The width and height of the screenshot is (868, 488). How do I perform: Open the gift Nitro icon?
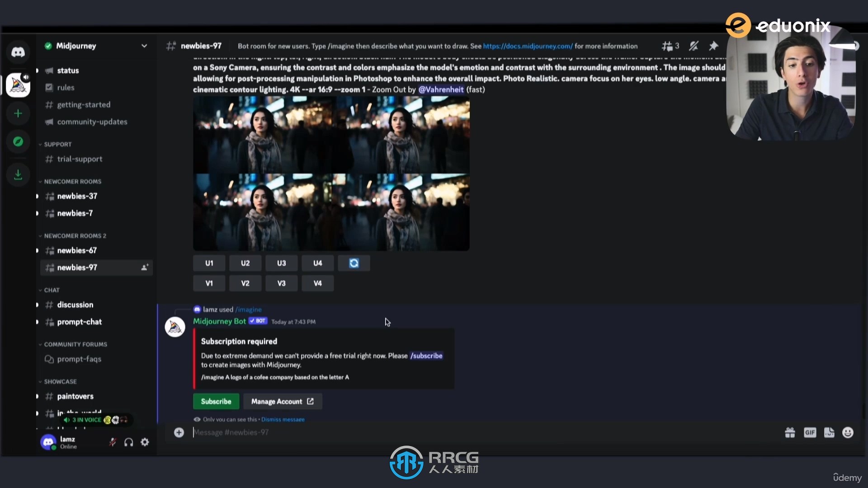tap(790, 432)
